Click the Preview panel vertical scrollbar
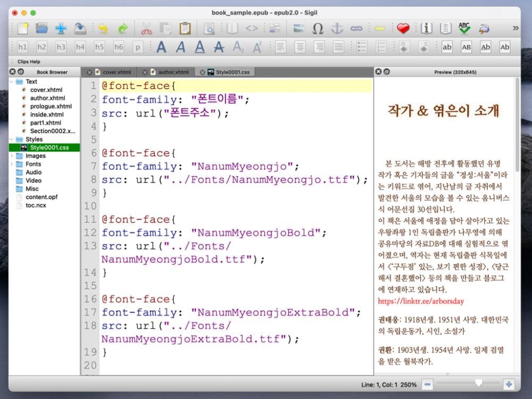Image resolution: width=532 pixels, height=399 pixels. 517,126
